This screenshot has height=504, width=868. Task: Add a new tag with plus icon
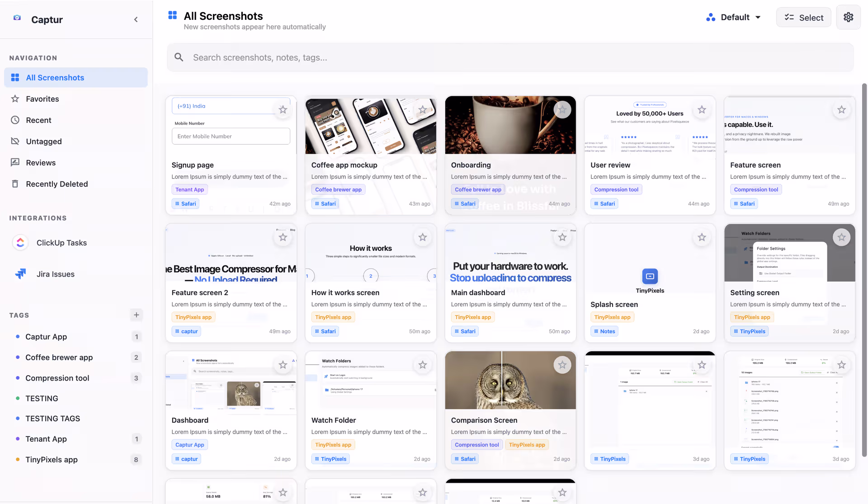[x=136, y=315]
